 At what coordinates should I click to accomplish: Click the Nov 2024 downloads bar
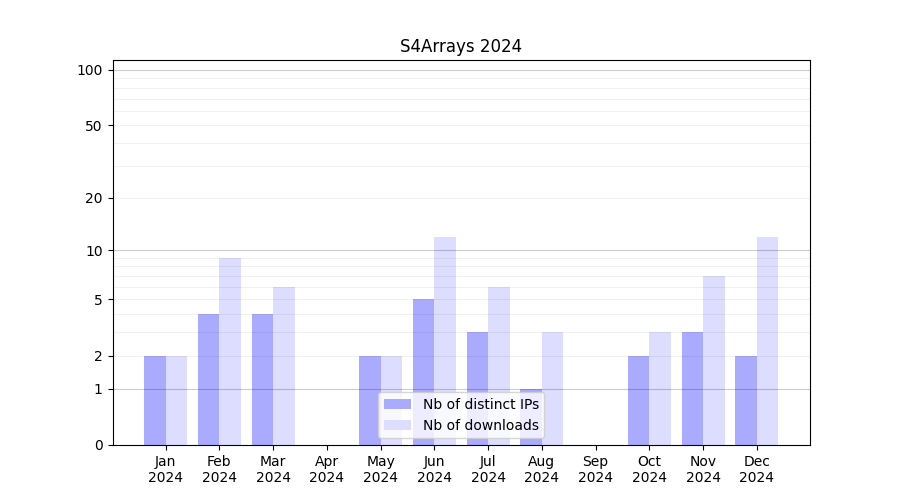point(714,360)
